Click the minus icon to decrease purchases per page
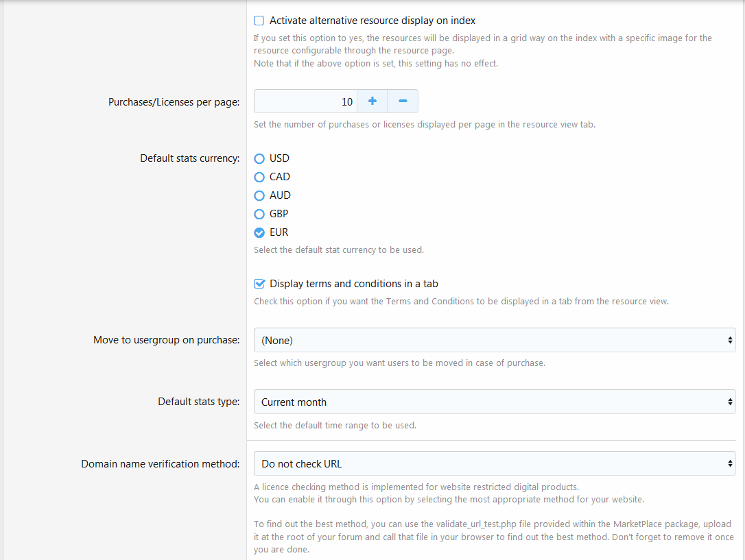The height and width of the screenshot is (560, 745). coord(403,101)
